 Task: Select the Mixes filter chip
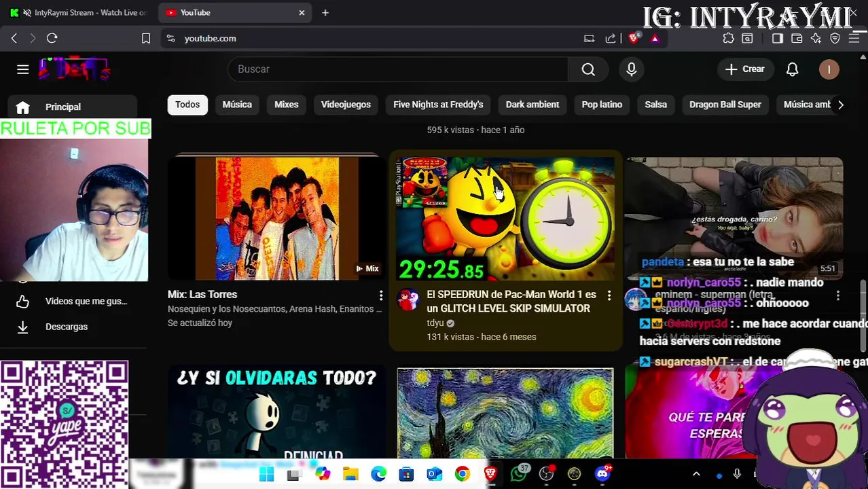pyautogui.click(x=286, y=105)
